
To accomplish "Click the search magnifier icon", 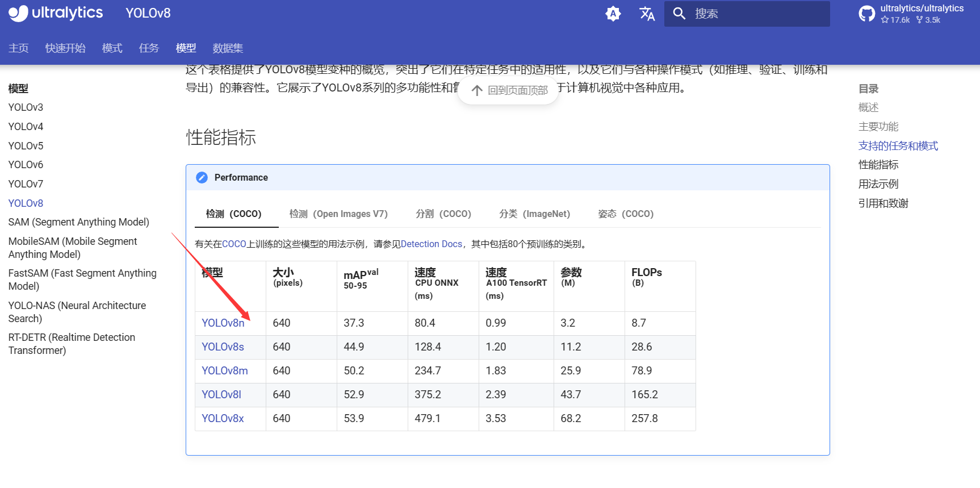I will pos(679,14).
